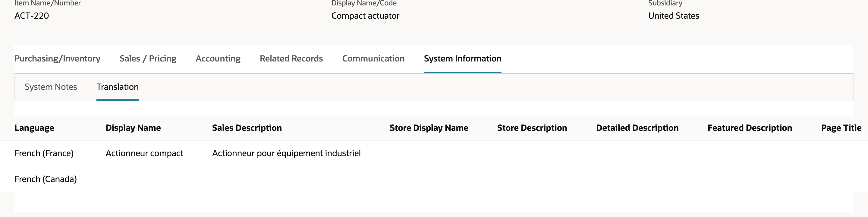
Task: Click 'Actionneur pour équipement industriel' description cell
Action: 286,153
